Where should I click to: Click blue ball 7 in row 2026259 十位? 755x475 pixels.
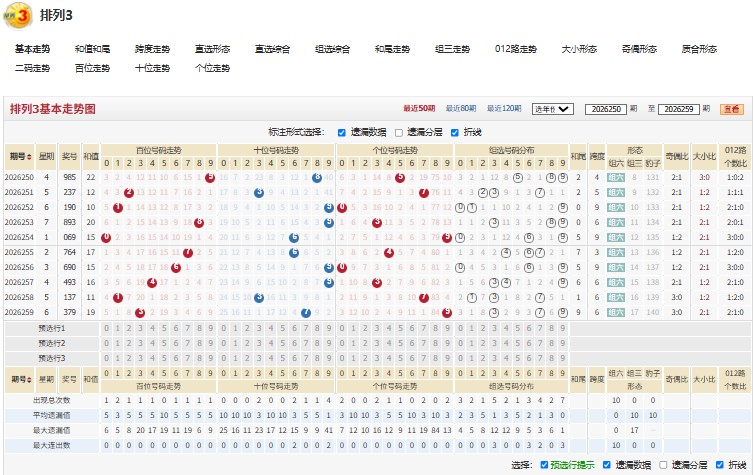[x=305, y=313]
